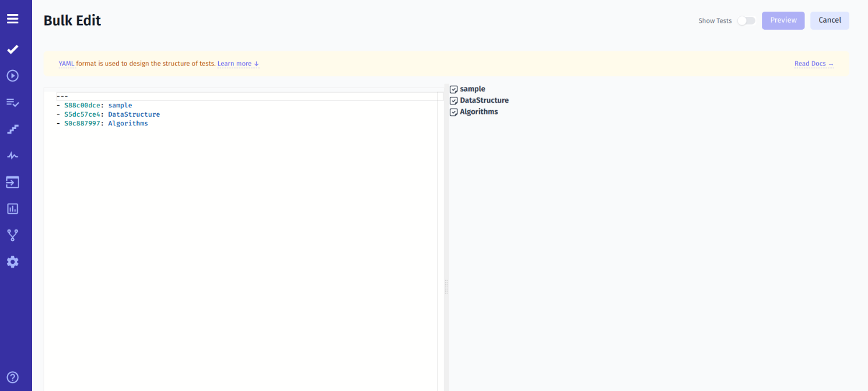
Task: Open the milestones steps icon
Action: pyautogui.click(x=12, y=129)
